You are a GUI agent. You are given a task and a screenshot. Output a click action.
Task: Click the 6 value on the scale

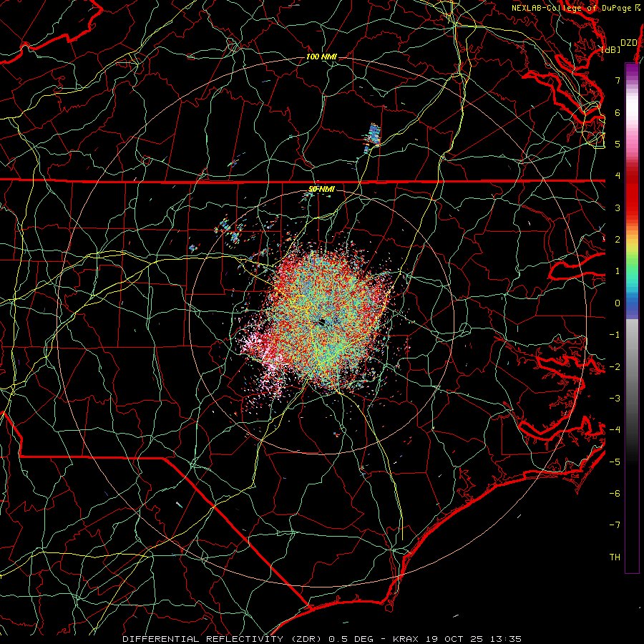(618, 112)
